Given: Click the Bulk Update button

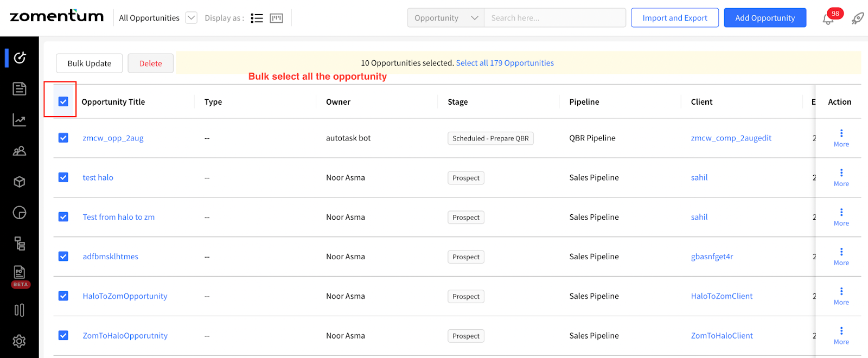Looking at the screenshot, I should (90, 63).
